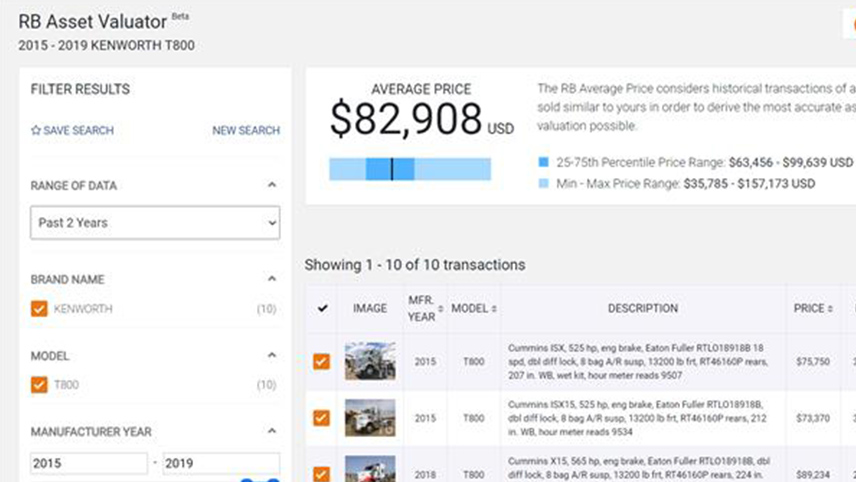
Task: Click the $89,234 price cell
Action: [813, 475]
